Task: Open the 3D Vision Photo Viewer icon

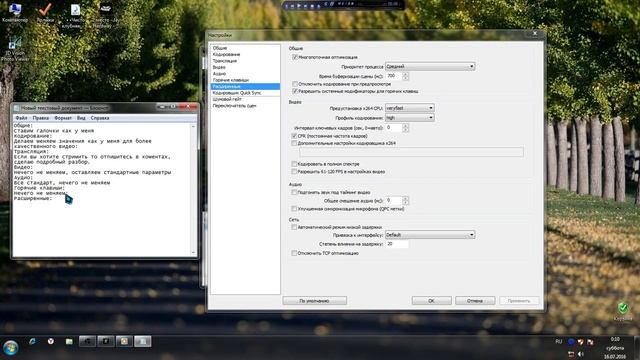Action: 15,49
